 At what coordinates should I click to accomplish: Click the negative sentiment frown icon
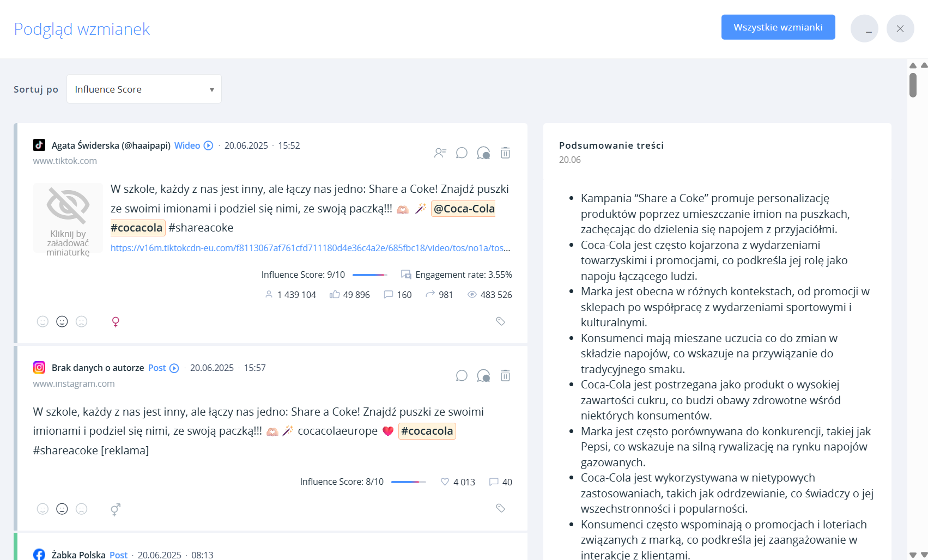pyautogui.click(x=82, y=321)
